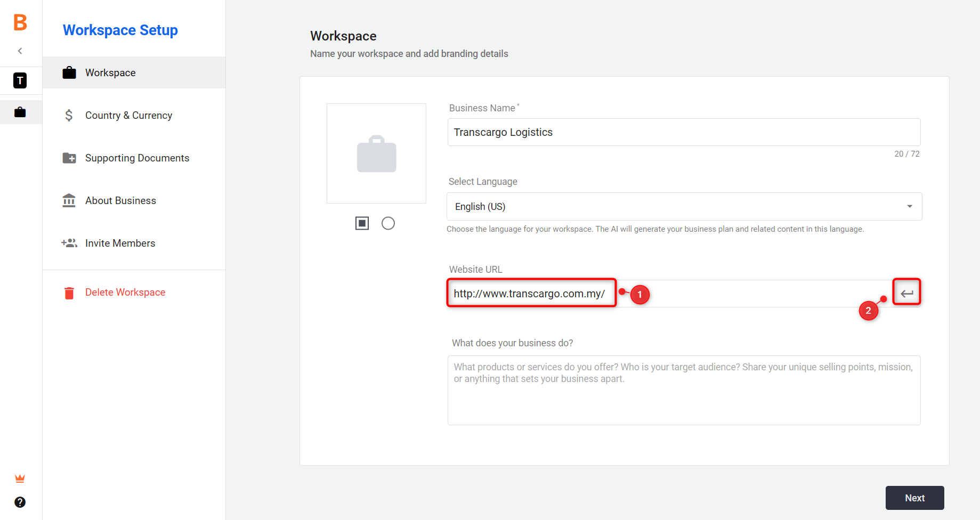The image size is (980, 520).
Task: Click the language dropdown arrow
Action: (x=910, y=207)
